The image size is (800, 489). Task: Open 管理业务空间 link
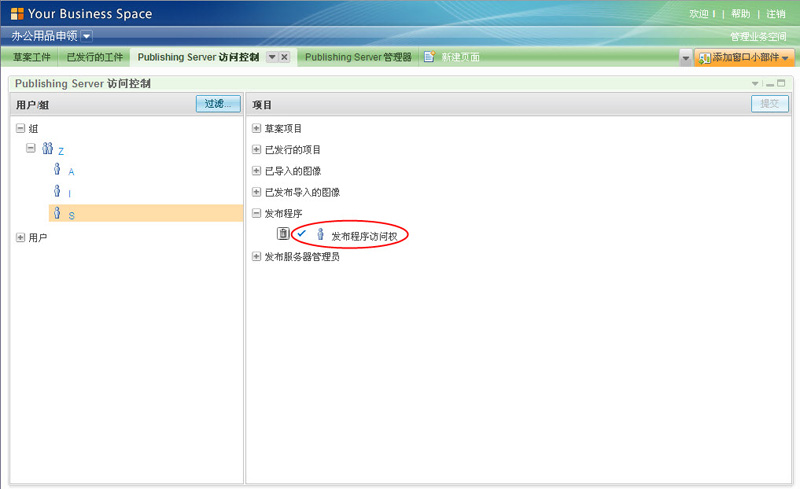pos(758,37)
